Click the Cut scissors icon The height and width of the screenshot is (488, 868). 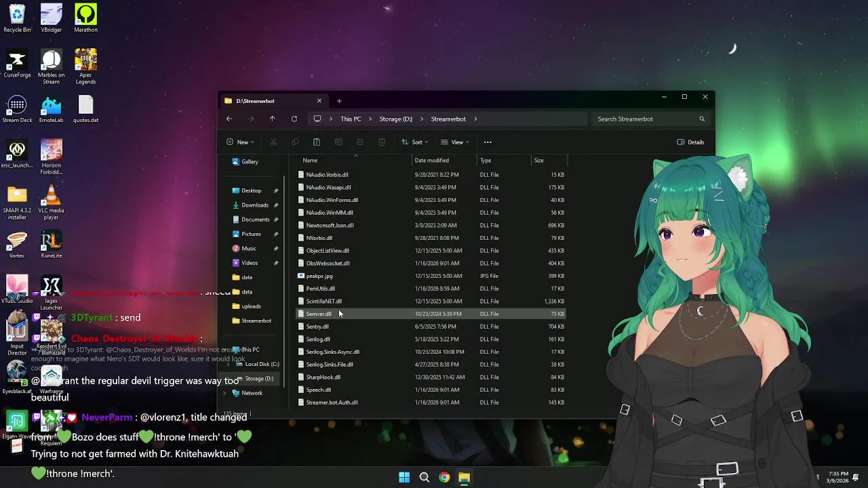(273, 142)
